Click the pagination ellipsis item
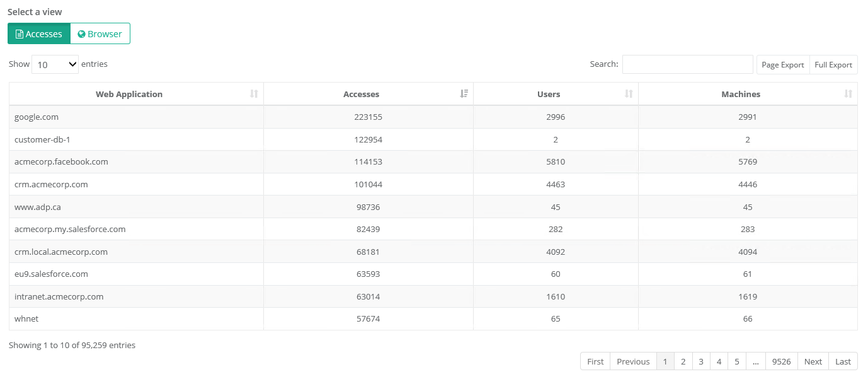868x379 pixels. pyautogui.click(x=755, y=361)
